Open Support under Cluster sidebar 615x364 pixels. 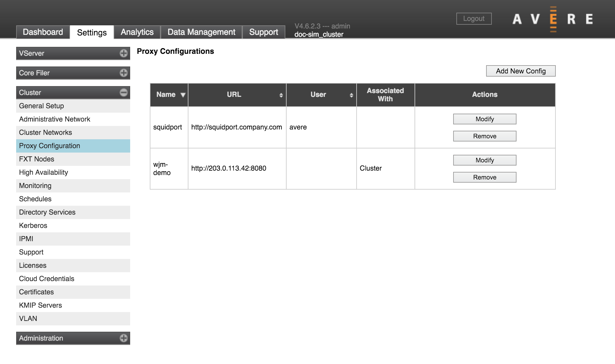[x=73, y=252]
